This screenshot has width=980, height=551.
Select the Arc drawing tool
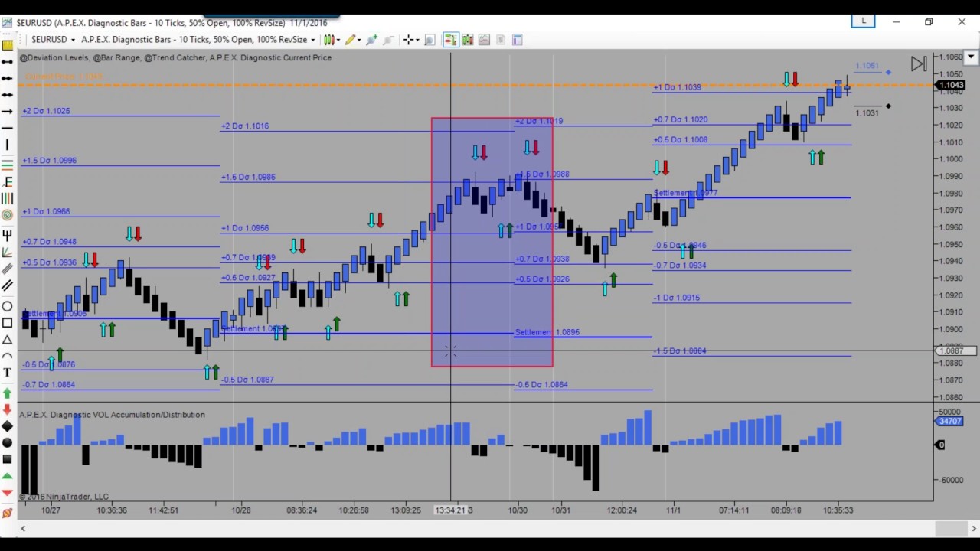7,356
